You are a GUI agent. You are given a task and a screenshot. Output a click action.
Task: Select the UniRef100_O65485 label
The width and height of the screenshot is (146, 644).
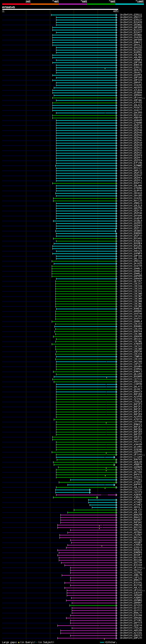pyautogui.click(x=131, y=595)
